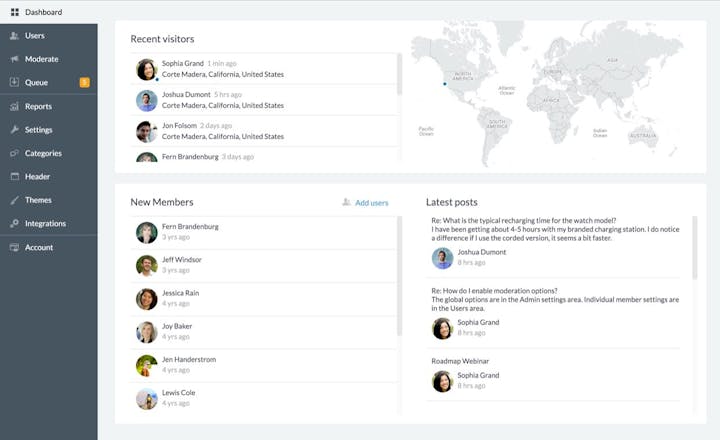This screenshot has height=440, width=720.
Task: Click the Categories tag icon
Action: coord(14,153)
